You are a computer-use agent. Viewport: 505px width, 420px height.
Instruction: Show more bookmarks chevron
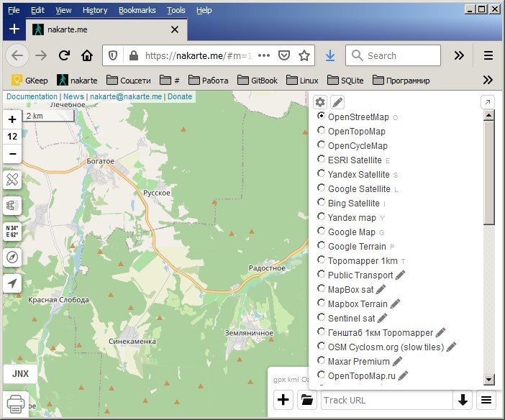click(488, 80)
